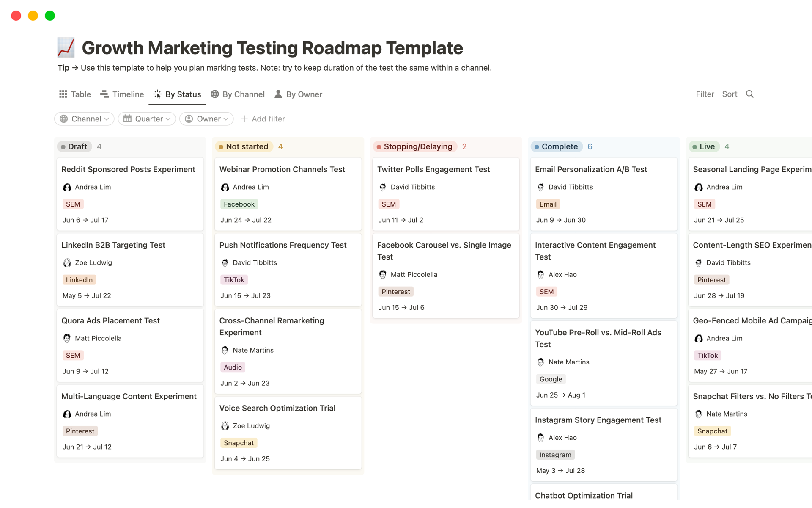Click the search magnifier icon
Screen dimensions: 812x508
(x=749, y=94)
